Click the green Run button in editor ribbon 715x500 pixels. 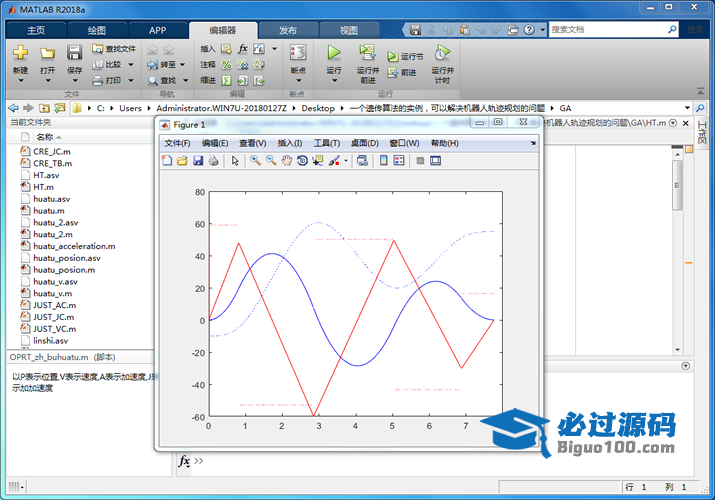(x=334, y=52)
